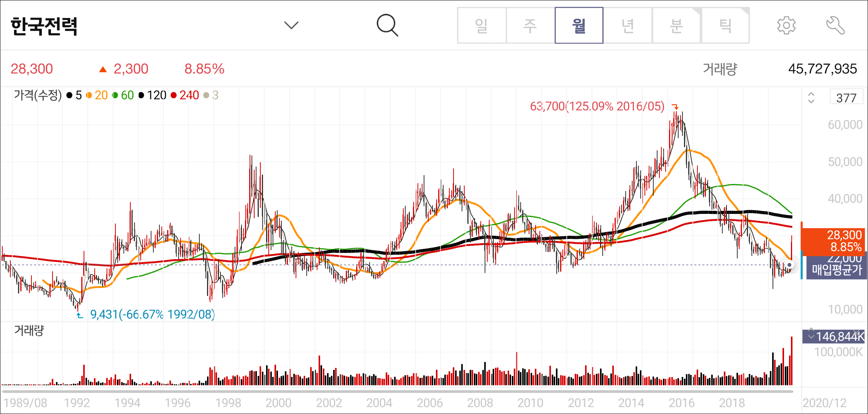
Task: Switch to the 주 (weekly) chart tab
Action: tap(530, 25)
